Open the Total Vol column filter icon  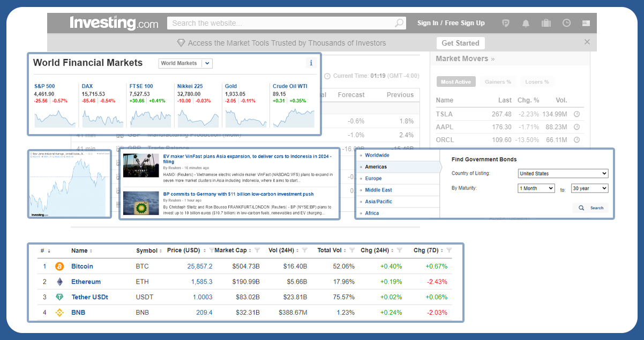click(x=352, y=250)
